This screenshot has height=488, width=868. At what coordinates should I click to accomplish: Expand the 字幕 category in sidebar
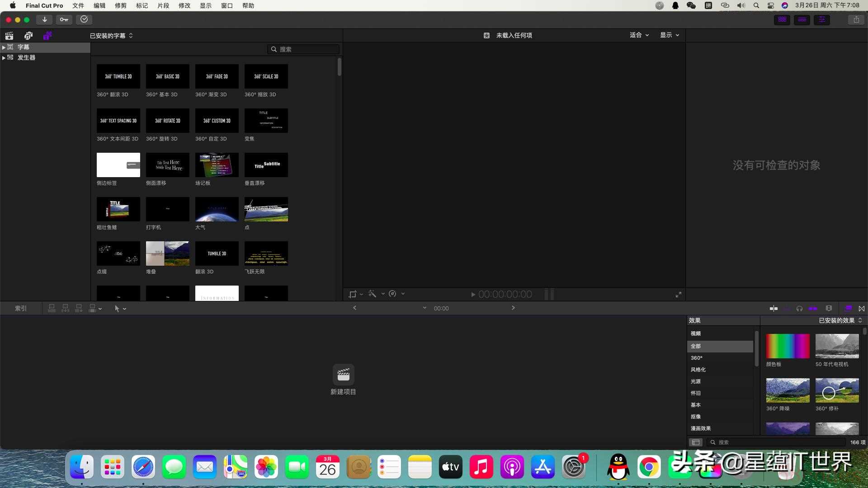point(4,47)
